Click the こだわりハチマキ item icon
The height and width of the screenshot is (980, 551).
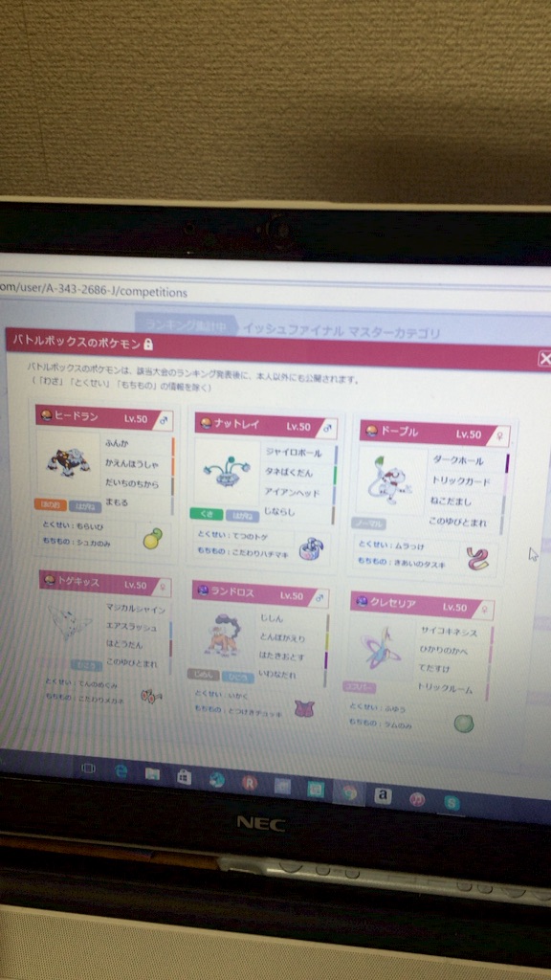(310, 548)
